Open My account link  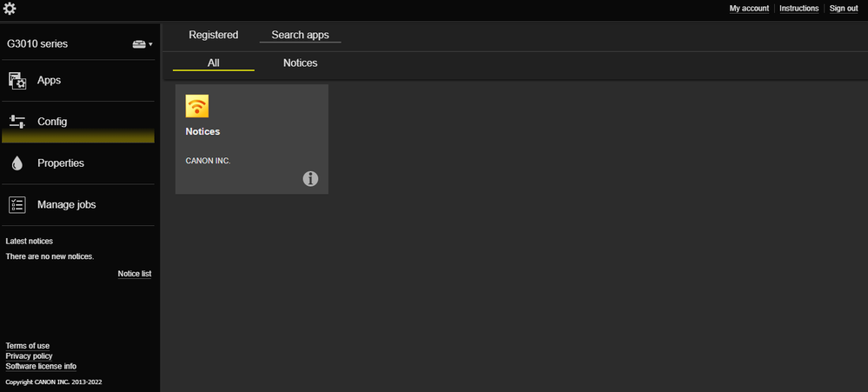pyautogui.click(x=749, y=9)
